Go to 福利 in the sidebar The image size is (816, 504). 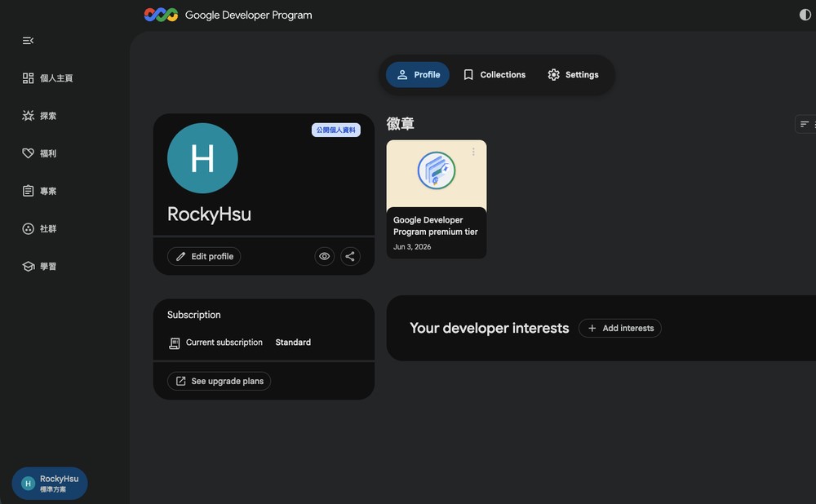[x=39, y=153]
